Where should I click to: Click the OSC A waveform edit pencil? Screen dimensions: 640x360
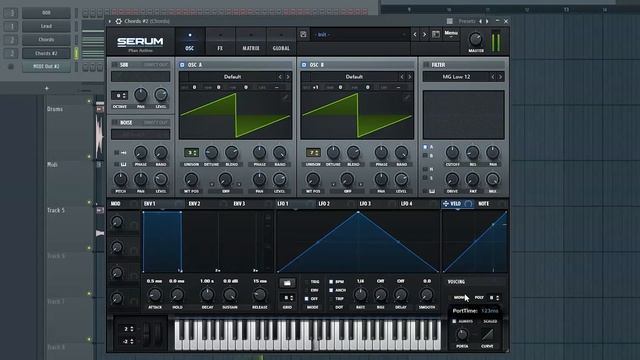[284, 97]
